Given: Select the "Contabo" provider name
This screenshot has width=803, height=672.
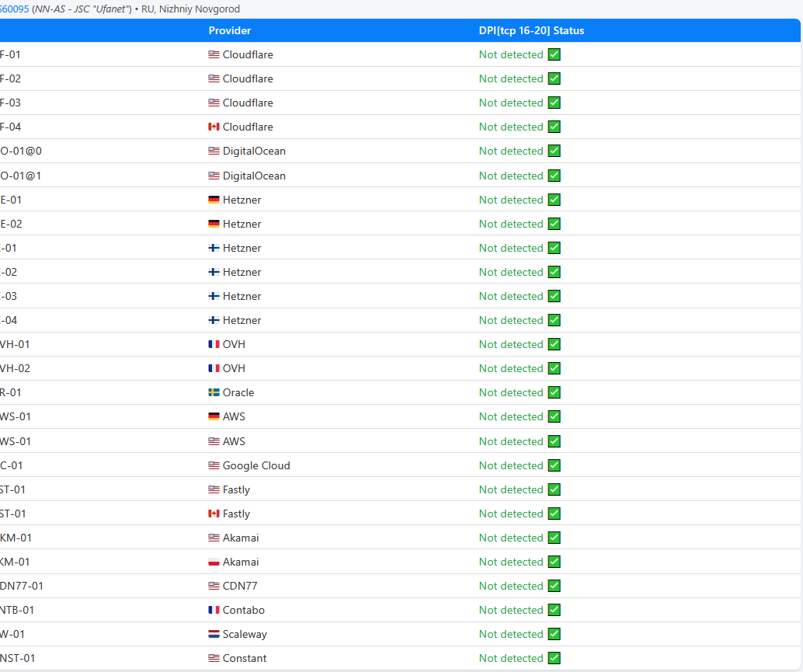Looking at the screenshot, I should pyautogui.click(x=244, y=610).
